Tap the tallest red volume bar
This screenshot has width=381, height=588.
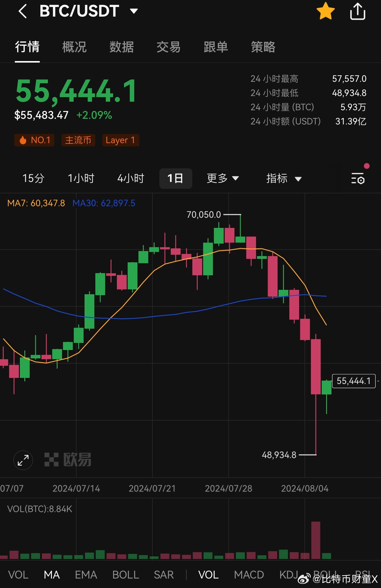pyautogui.click(x=316, y=540)
